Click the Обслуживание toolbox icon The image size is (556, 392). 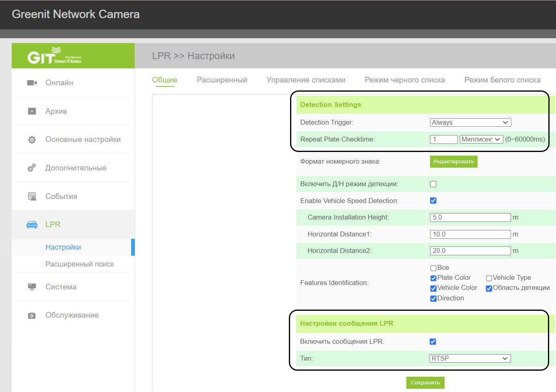[x=32, y=316]
